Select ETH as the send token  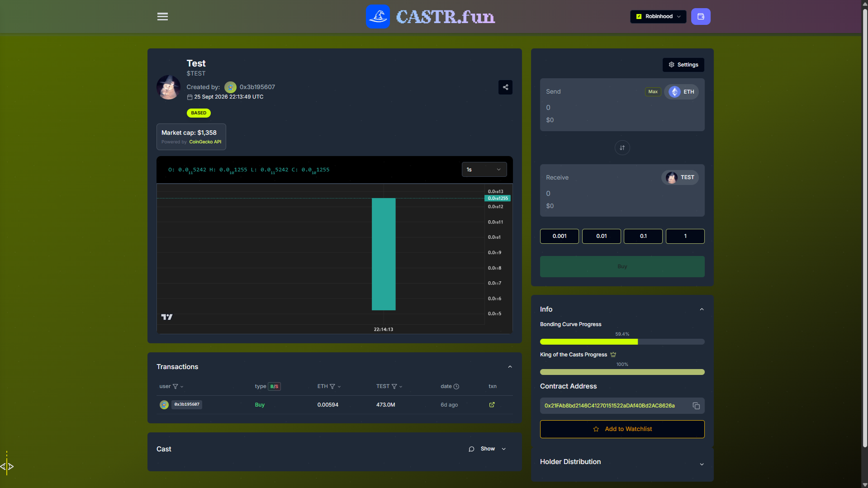pyautogui.click(x=681, y=92)
